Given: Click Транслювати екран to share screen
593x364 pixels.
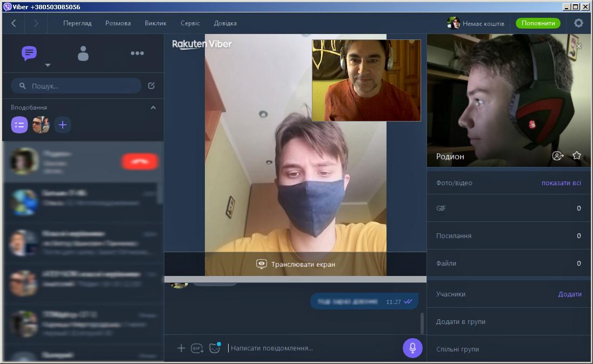Looking at the screenshot, I should point(296,264).
